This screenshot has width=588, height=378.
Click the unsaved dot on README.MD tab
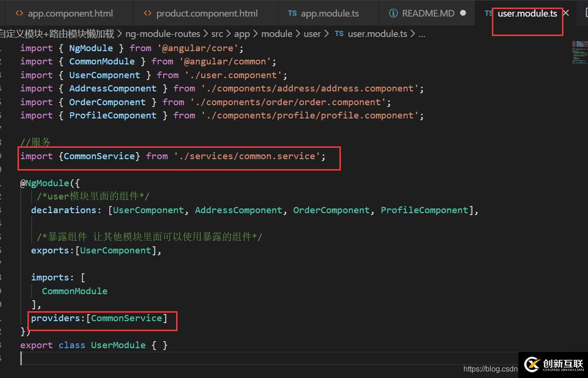click(463, 13)
